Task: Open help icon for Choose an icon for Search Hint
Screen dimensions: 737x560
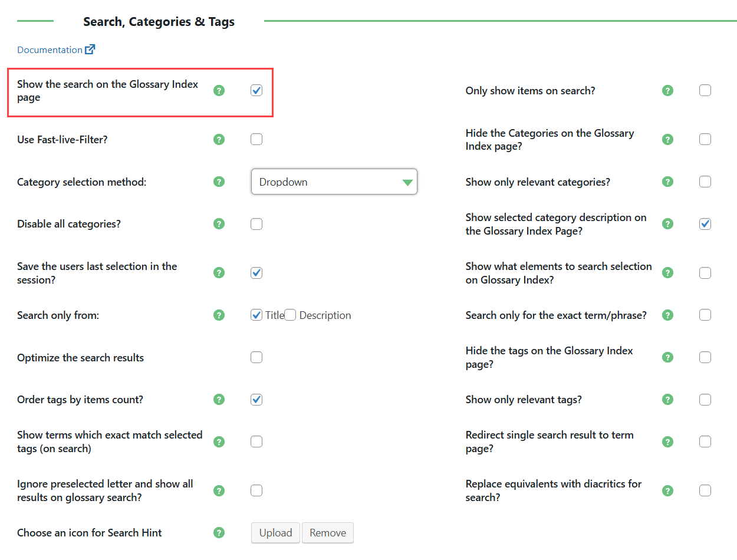Action: [x=219, y=533]
